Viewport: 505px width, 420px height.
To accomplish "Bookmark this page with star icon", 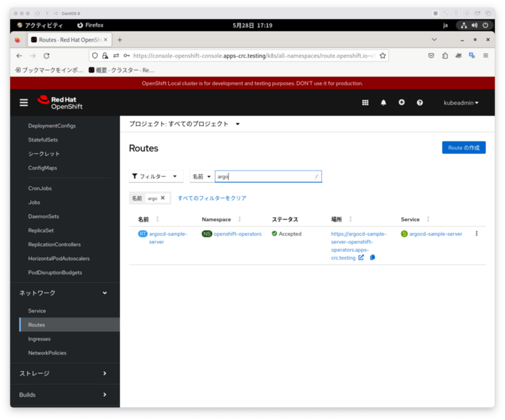I will pos(383,56).
